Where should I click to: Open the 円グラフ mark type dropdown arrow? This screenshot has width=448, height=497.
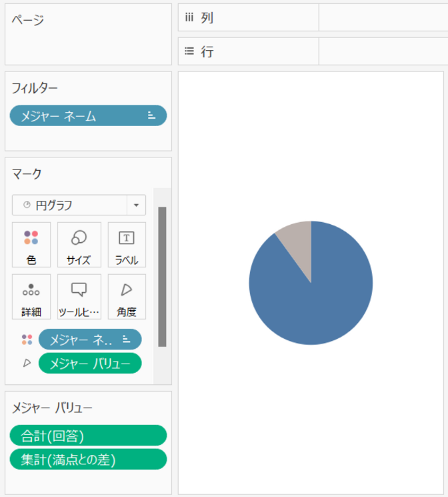click(136, 205)
